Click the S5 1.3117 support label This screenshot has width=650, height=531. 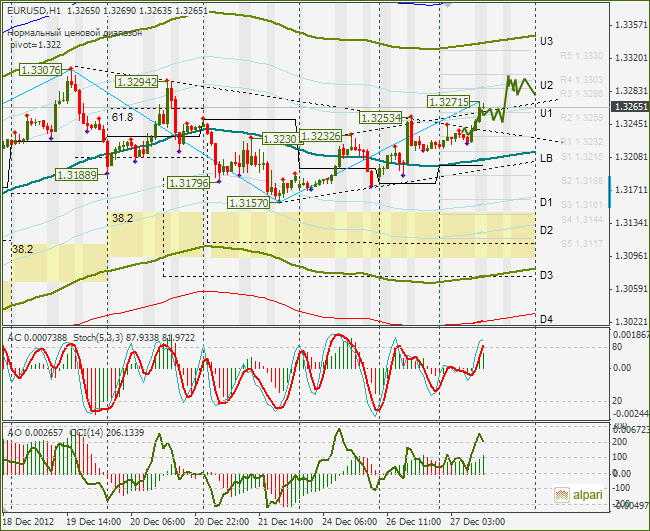tap(582, 244)
